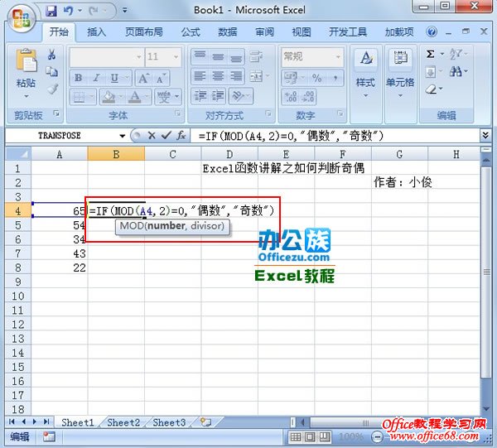Click the MOD function name in tooltip
Image resolution: width=497 pixels, height=448 pixels.
pos(132,226)
